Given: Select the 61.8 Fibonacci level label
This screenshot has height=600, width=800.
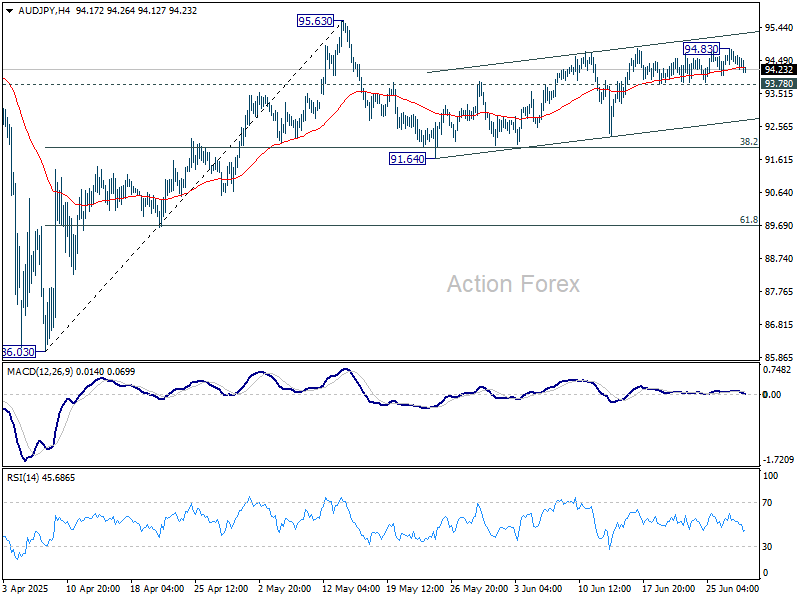Looking at the screenshot, I should pos(748,220).
